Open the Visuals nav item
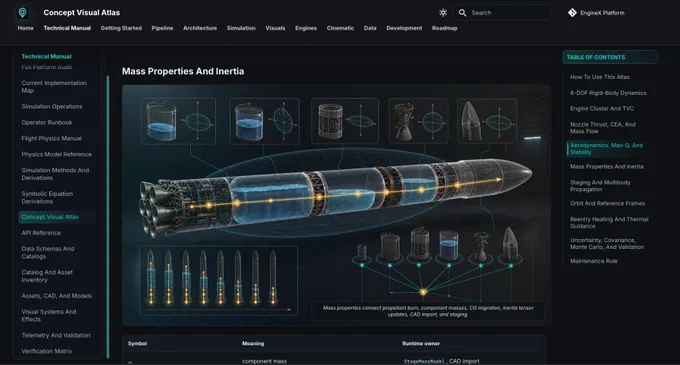This screenshot has height=365, width=680. coord(275,28)
